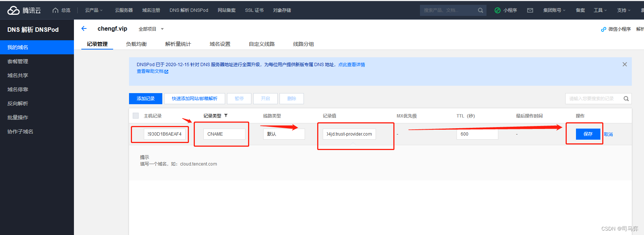Viewport: 644px width, 235px height.
Task: Click the chengf.vip domain title
Action: point(112,28)
